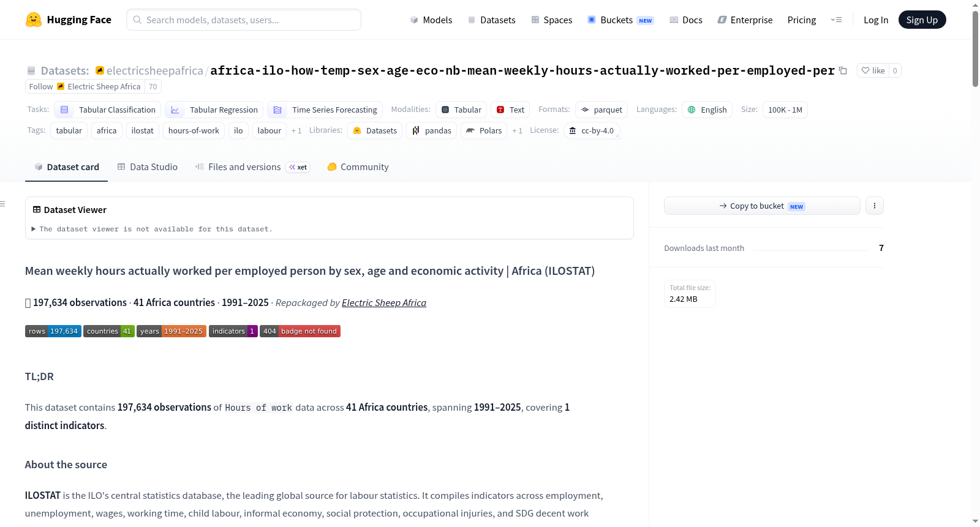The image size is (980, 527).
Task: Click the About the source heading
Action: (x=66, y=465)
